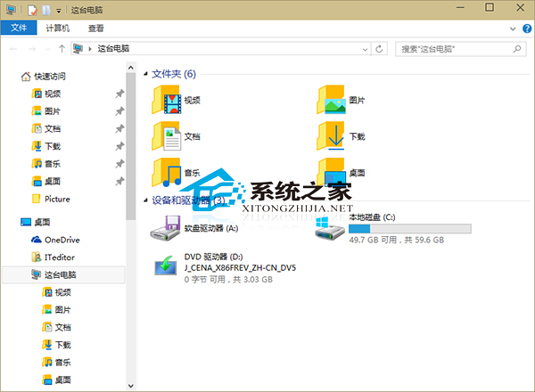Click the pin icon next to 图片
This screenshot has height=392, width=535.
119,111
